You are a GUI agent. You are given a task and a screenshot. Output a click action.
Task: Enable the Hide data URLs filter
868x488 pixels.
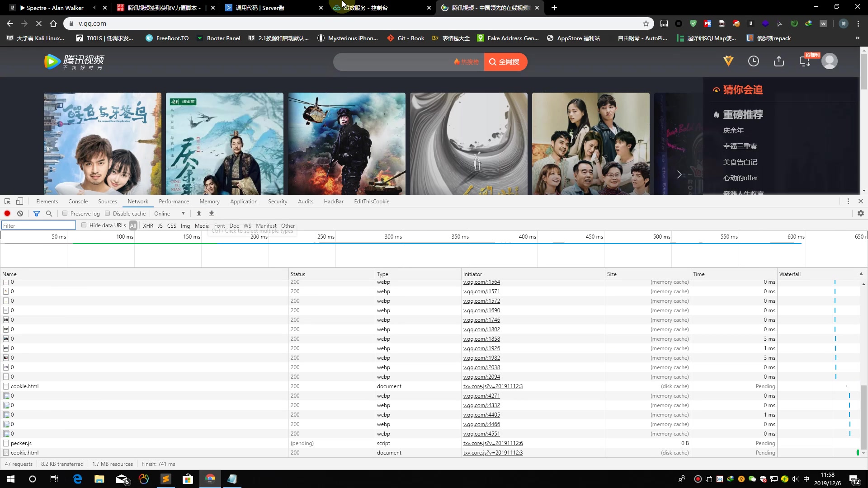[84, 225]
